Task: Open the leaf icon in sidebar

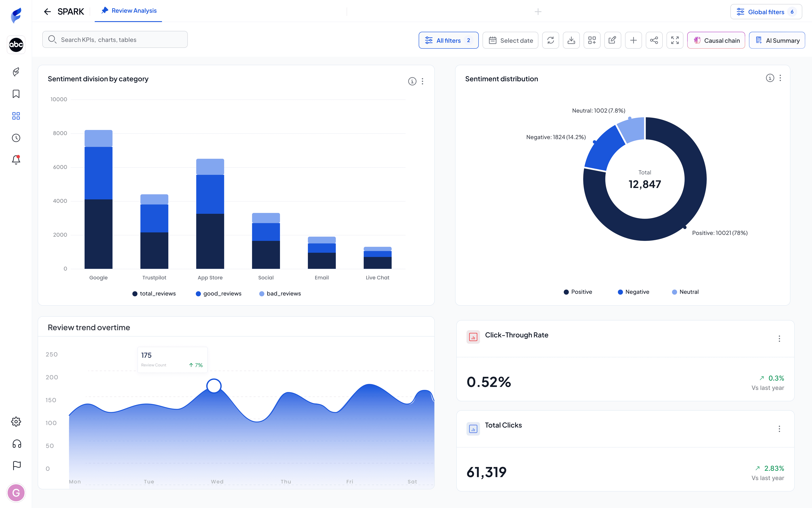Action: [x=16, y=72]
